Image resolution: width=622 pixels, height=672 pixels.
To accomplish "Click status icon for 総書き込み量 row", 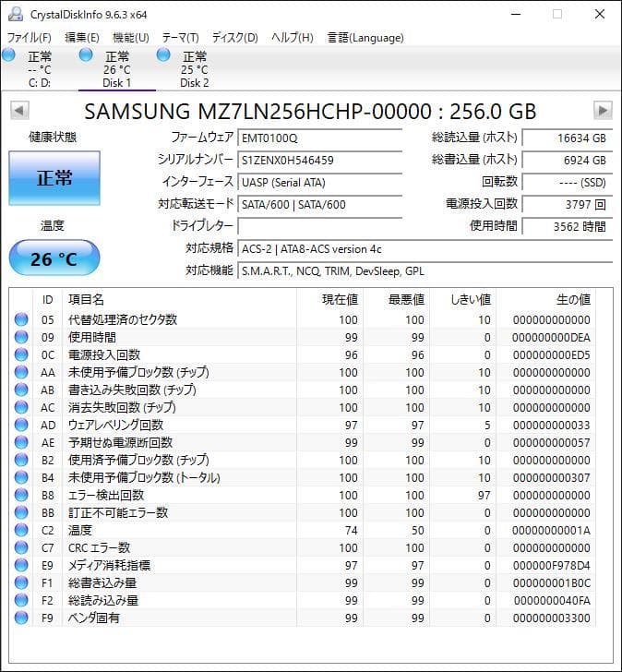I will 21,582.
